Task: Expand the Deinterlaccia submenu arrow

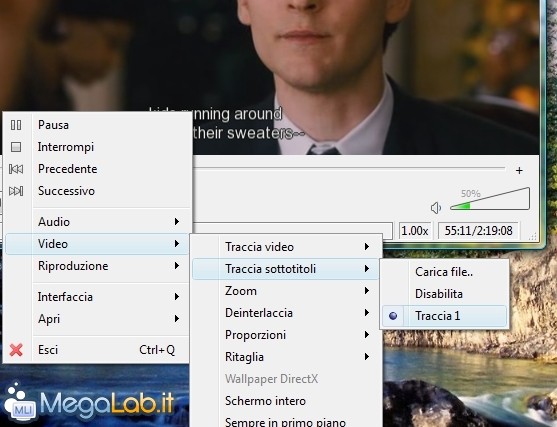Action: [367, 313]
